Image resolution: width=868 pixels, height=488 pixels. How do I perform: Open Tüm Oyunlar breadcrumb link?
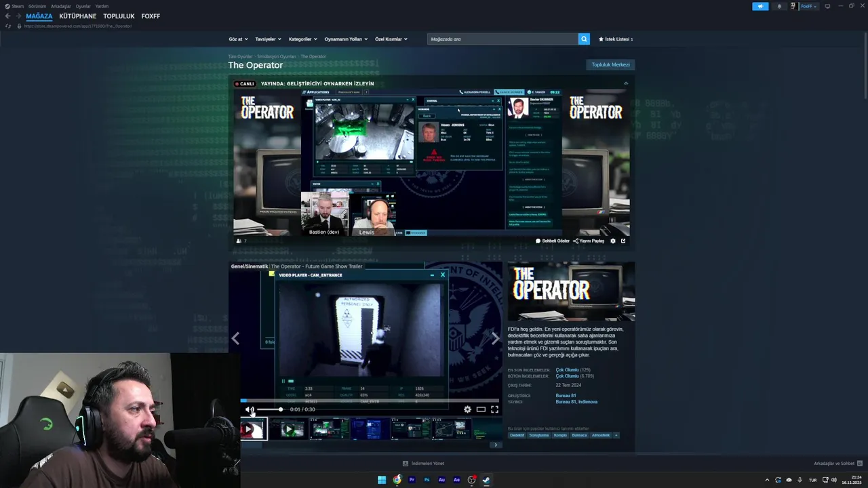click(240, 56)
